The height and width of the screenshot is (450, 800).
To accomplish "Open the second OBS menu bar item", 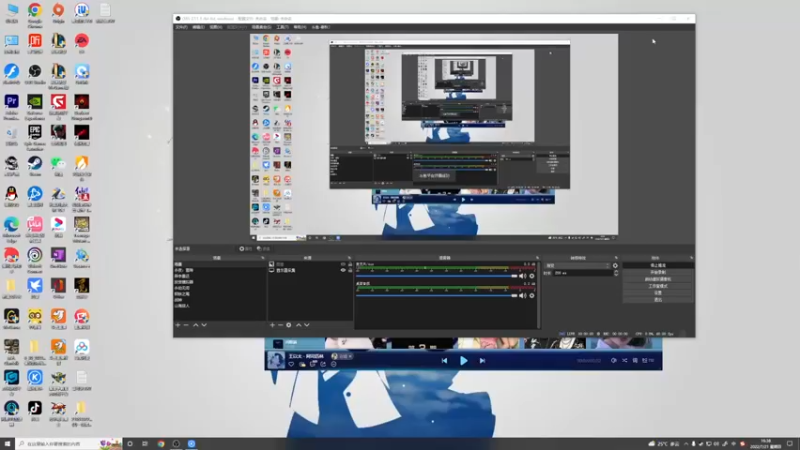I will tap(198, 27).
